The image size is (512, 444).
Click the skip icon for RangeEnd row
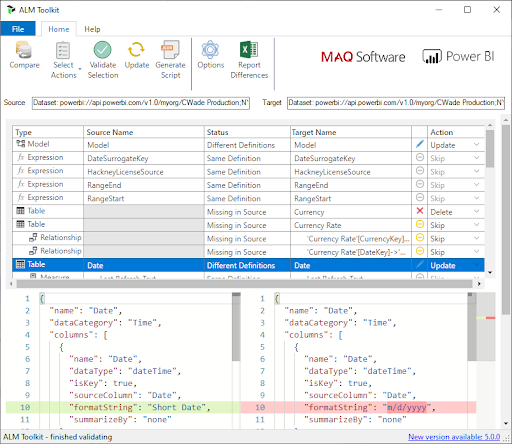click(420, 184)
